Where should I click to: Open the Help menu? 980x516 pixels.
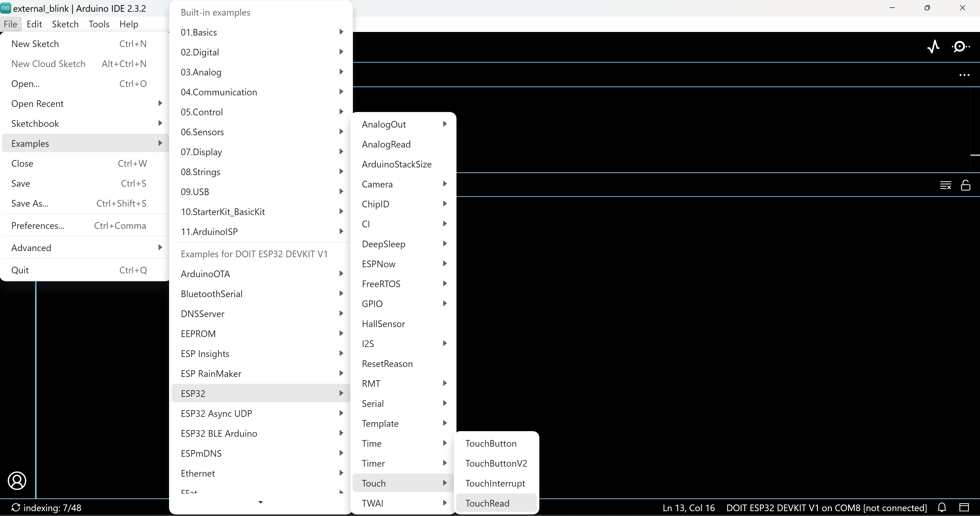(x=129, y=24)
